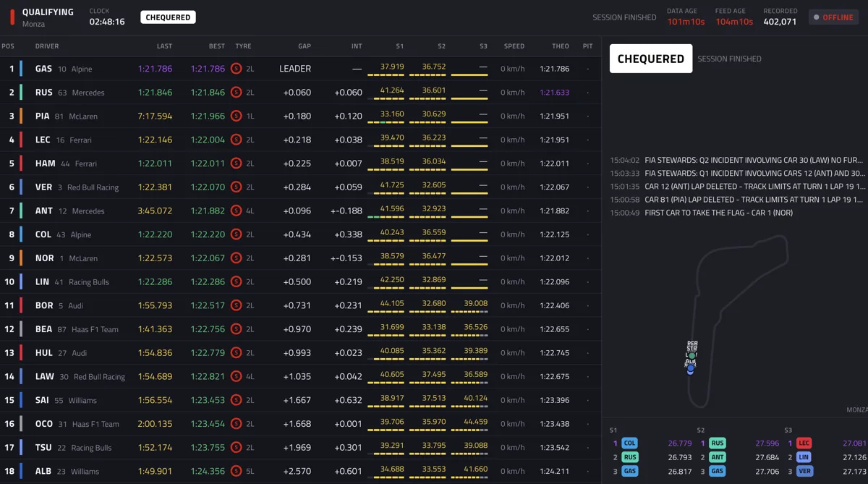Click the soft tyre icon in BEA row
This screenshot has width=868, height=484.
coord(236,329)
